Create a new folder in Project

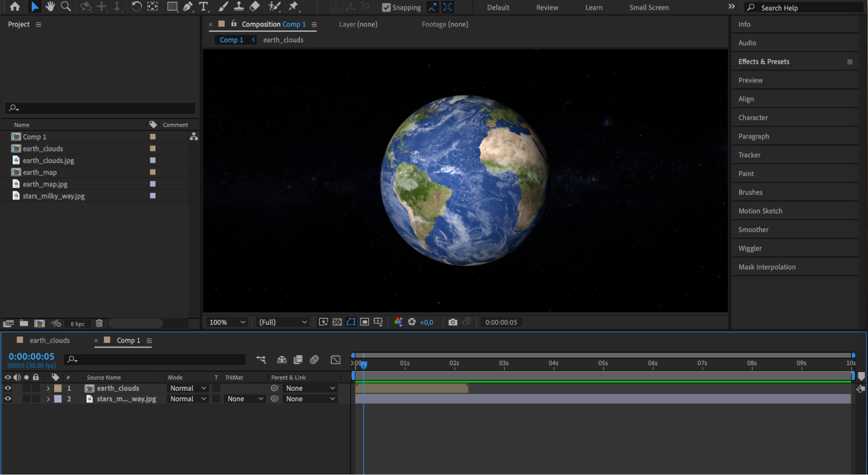[x=24, y=323]
